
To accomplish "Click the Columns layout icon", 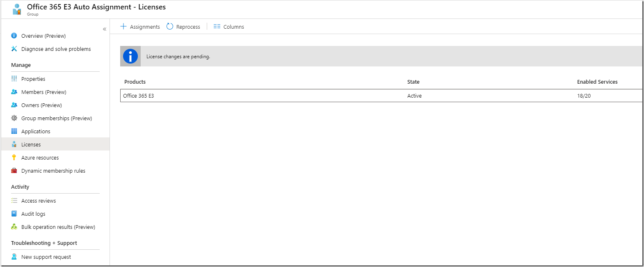I will 217,26.
